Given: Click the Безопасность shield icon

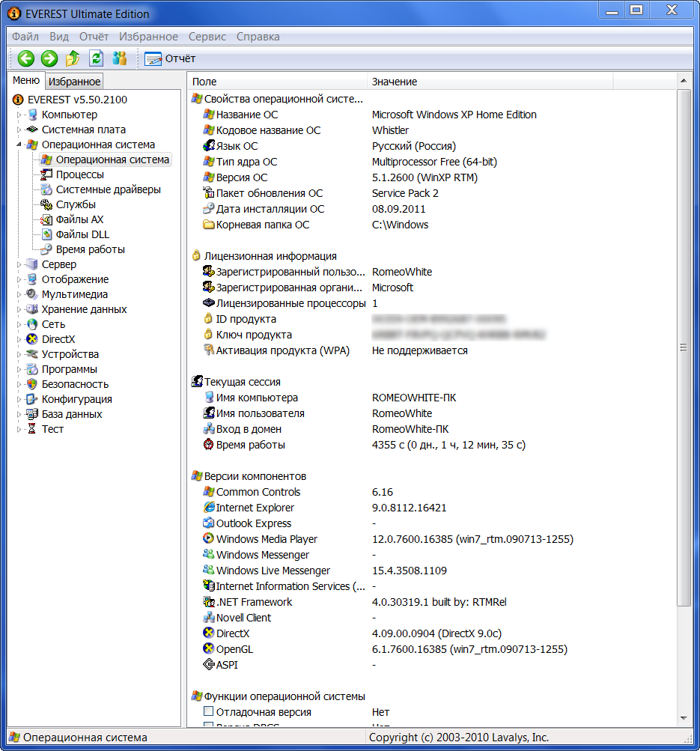Looking at the screenshot, I should [32, 384].
